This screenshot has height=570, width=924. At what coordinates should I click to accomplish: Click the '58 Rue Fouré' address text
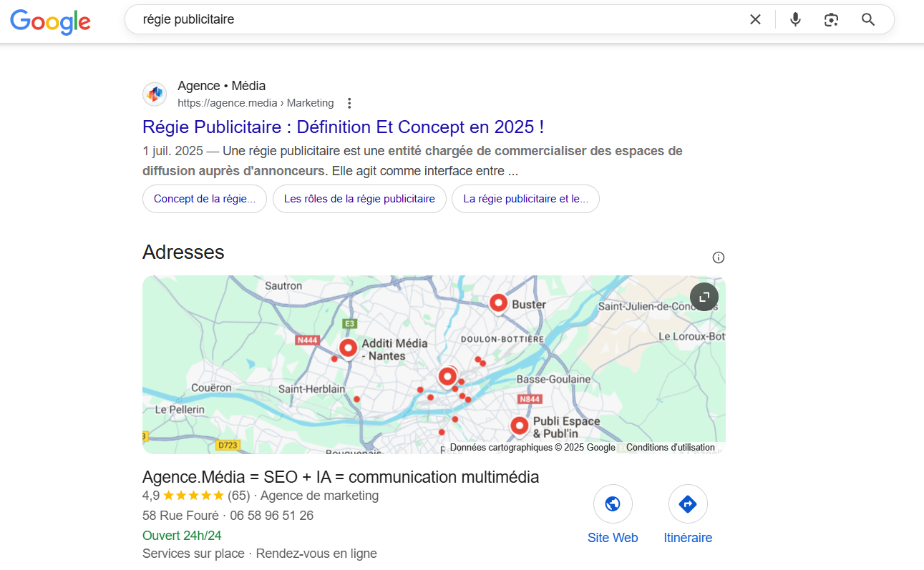coord(180,516)
